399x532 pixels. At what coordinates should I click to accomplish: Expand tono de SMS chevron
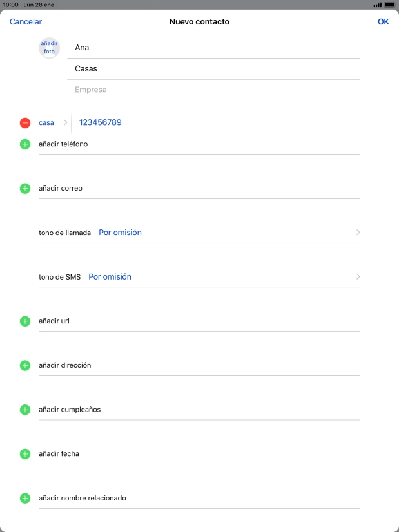[x=358, y=277]
